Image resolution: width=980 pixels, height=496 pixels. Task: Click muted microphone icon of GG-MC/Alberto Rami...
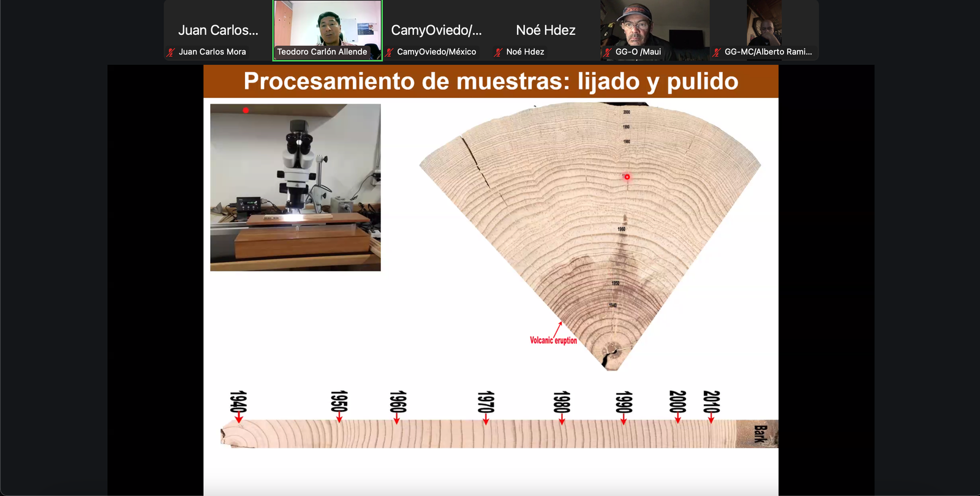click(x=717, y=52)
